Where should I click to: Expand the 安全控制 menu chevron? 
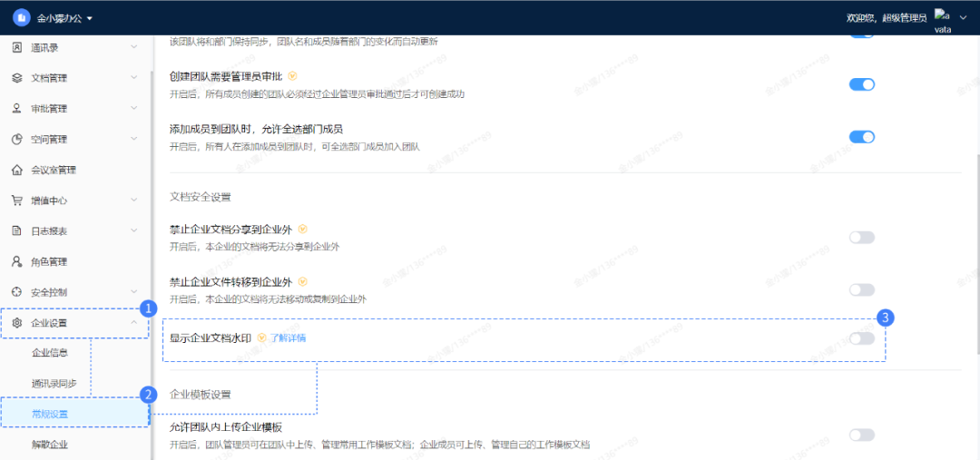coord(133,292)
